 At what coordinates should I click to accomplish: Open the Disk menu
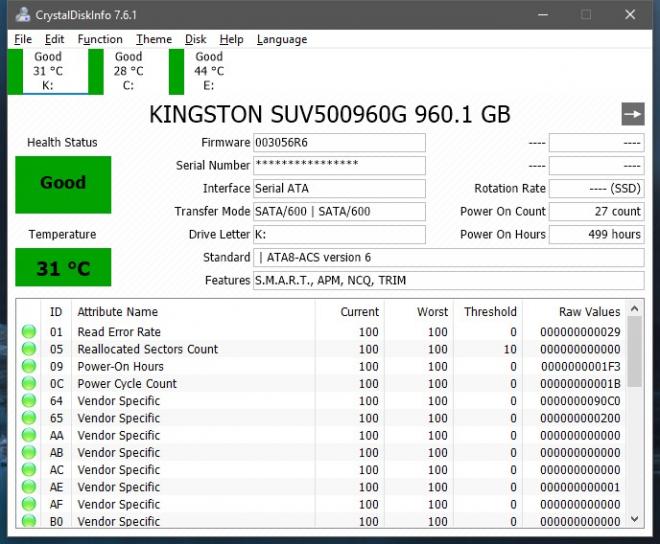point(196,39)
